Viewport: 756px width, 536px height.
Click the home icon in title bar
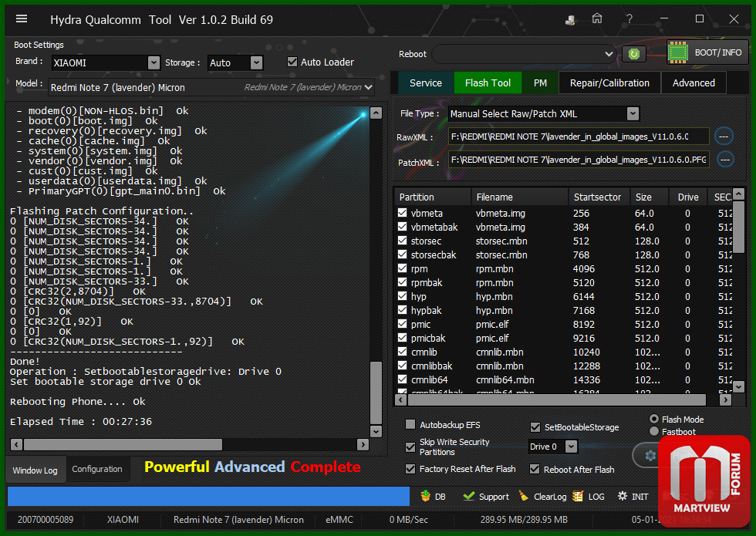pyautogui.click(x=597, y=19)
